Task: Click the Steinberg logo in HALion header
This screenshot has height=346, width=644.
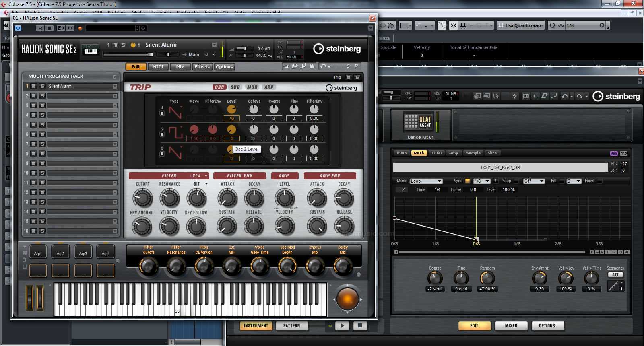Action: (x=337, y=49)
